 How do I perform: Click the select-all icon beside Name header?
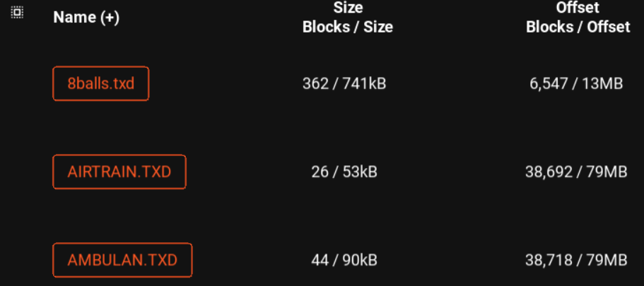pyautogui.click(x=17, y=12)
